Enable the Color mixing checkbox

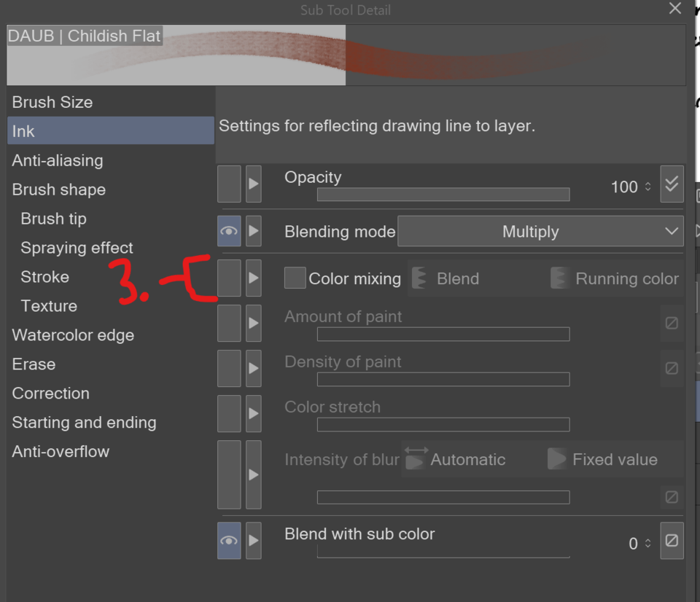point(296,278)
